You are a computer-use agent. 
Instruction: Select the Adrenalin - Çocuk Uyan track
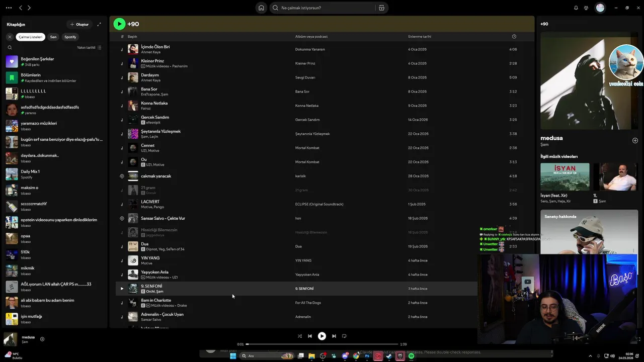coord(162,314)
